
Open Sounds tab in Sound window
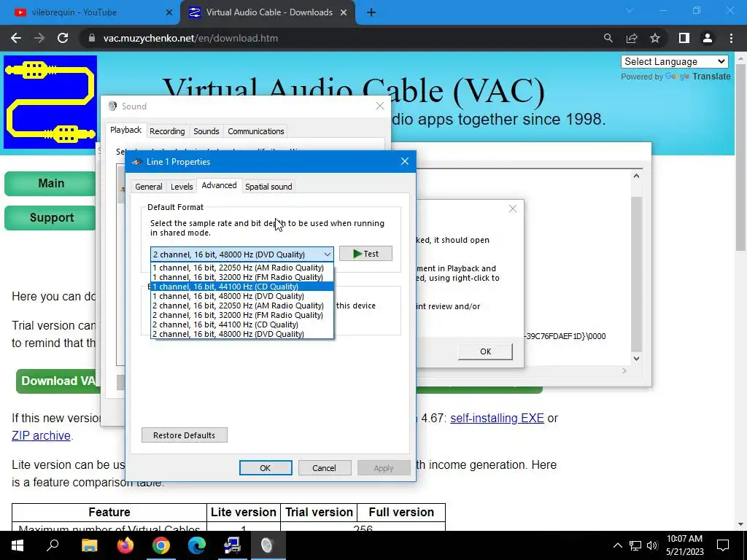[206, 131]
